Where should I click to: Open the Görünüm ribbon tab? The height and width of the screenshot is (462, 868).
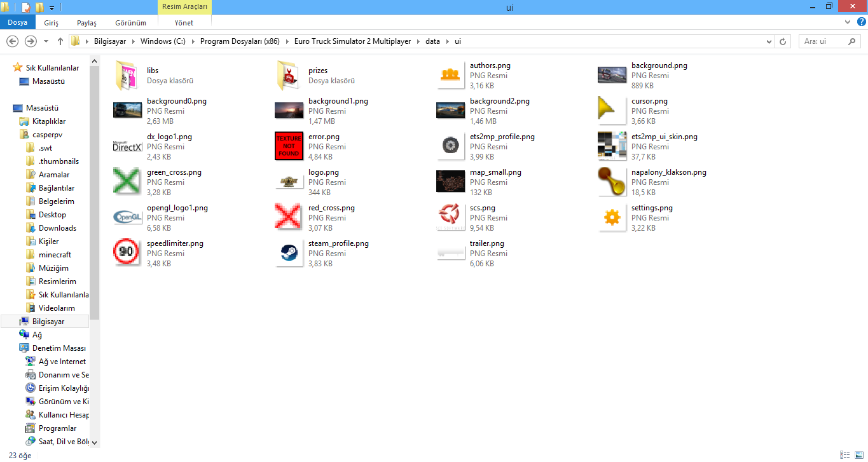[x=130, y=23]
